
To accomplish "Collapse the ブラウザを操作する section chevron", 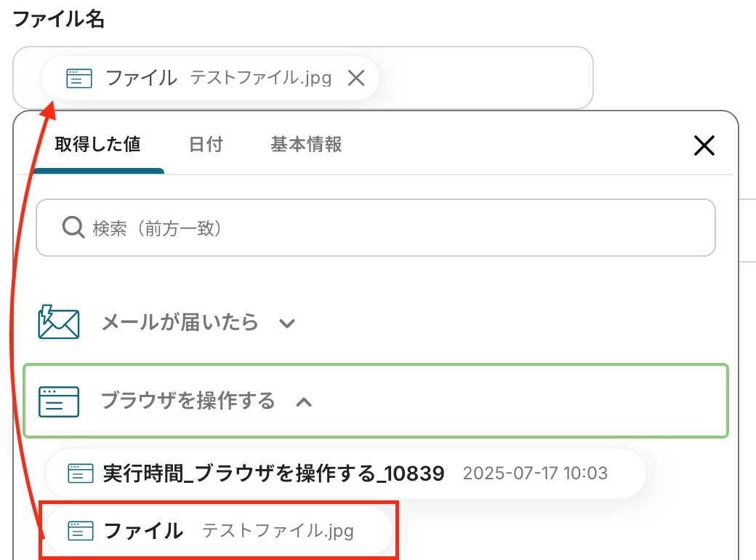I will click(x=304, y=401).
